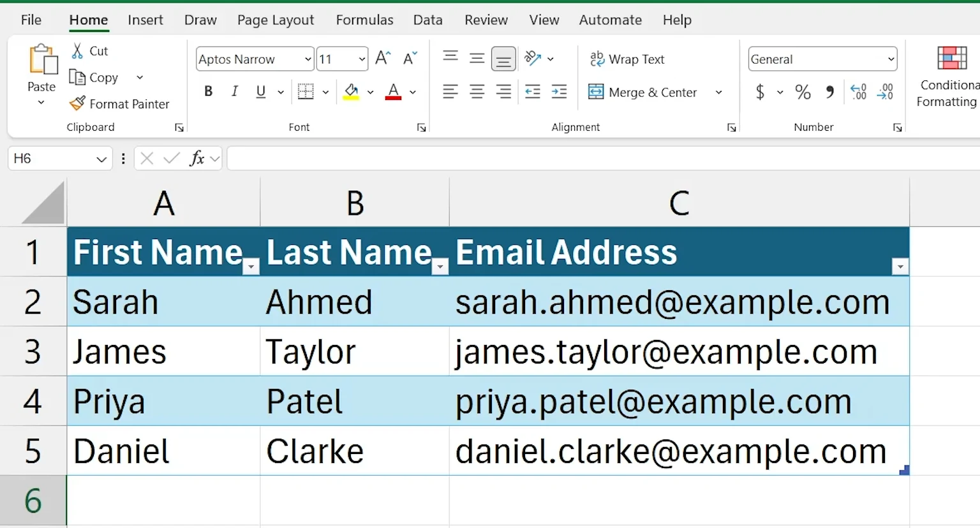Screen dimensions: 980x528
Task: Increase the cell indent
Action: (559, 92)
